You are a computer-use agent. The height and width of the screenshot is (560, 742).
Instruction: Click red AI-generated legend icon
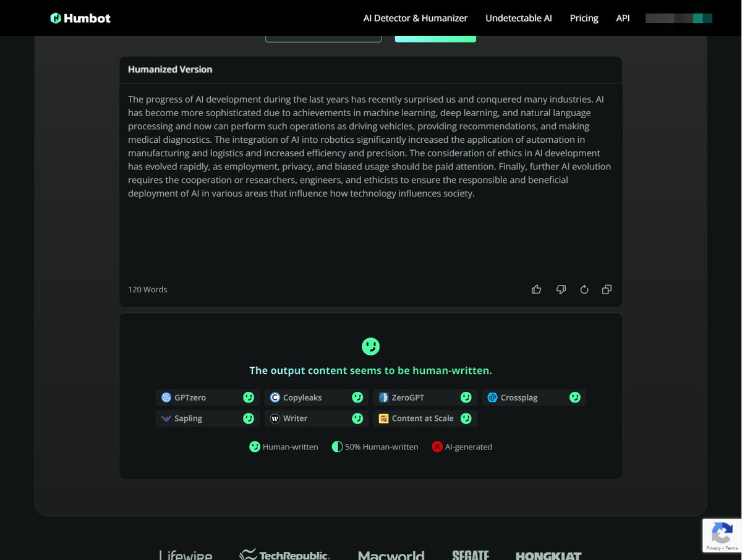437,446
